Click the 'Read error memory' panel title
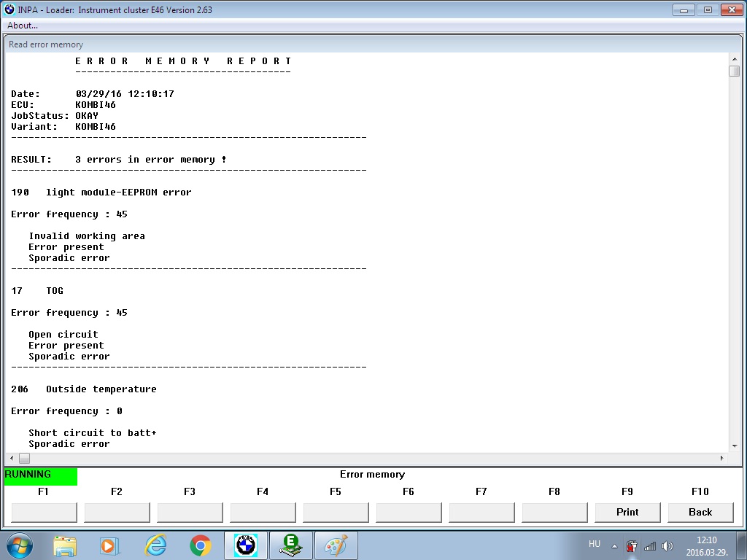The height and width of the screenshot is (560, 747). 46,44
